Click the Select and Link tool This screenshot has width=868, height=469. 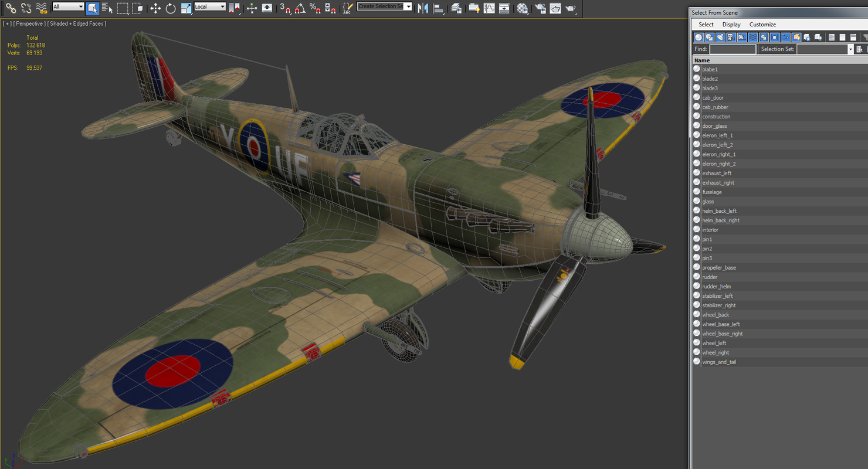[x=11, y=8]
